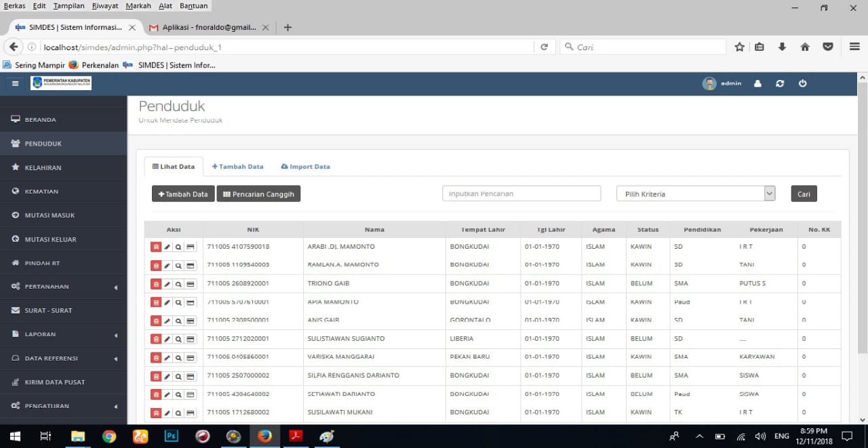Switch to the Import Data tab

[305, 166]
